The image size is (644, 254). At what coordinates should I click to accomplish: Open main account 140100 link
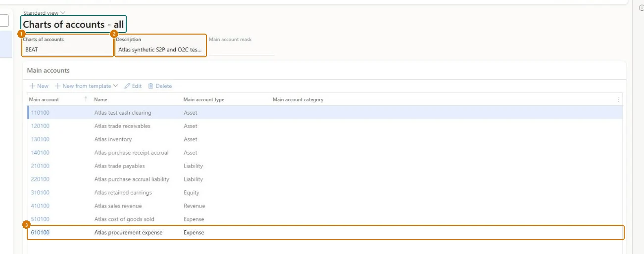click(40, 153)
